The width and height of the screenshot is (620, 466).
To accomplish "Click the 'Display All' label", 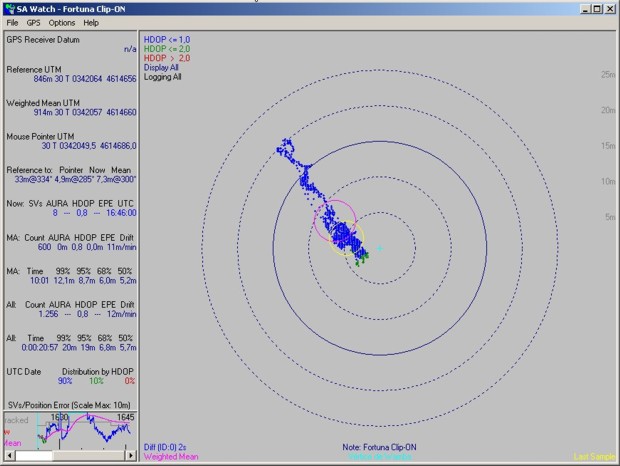I will 161,68.
